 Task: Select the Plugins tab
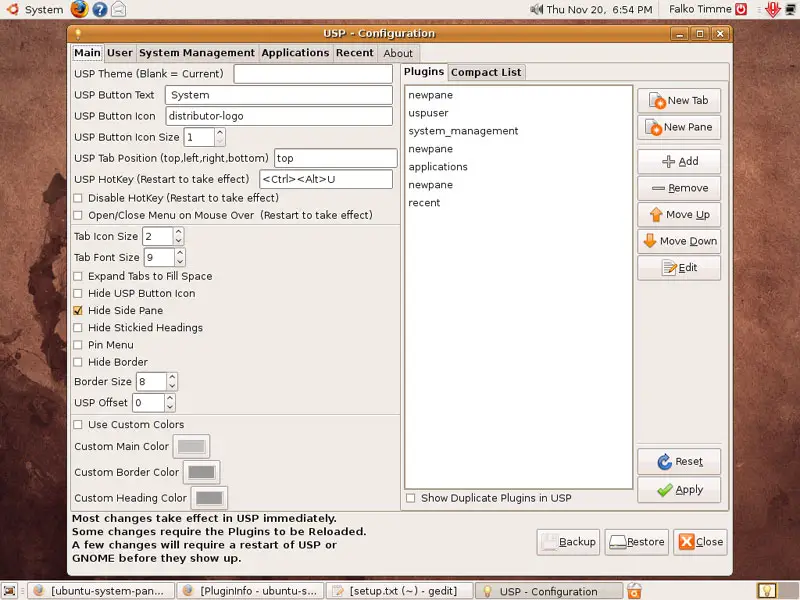coord(424,72)
